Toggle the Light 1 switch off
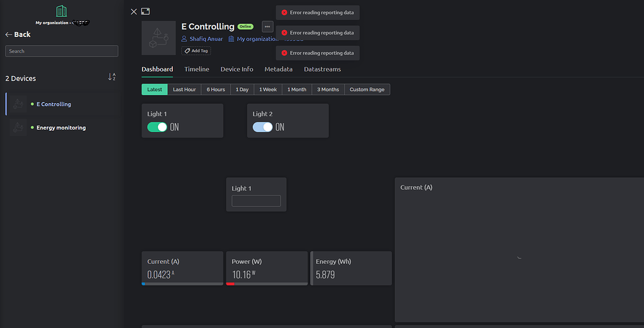Screen dimensions: 644x328 [157, 128]
